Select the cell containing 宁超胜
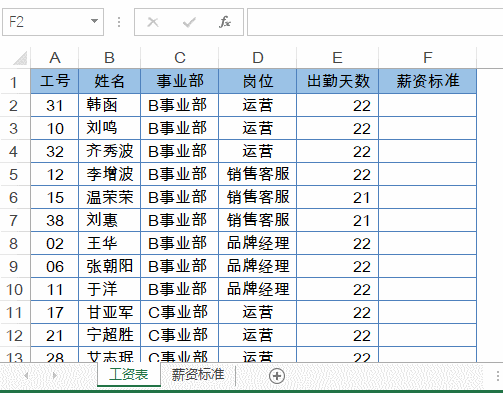503x393 pixels. 110,335
